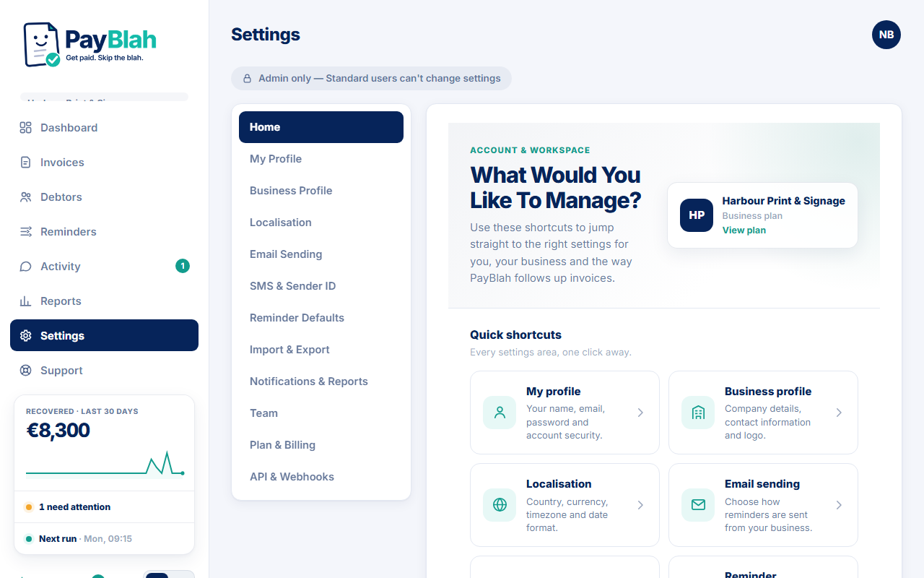Click the PayBlah logo
The width and height of the screenshot is (924, 578).
[x=90, y=44]
